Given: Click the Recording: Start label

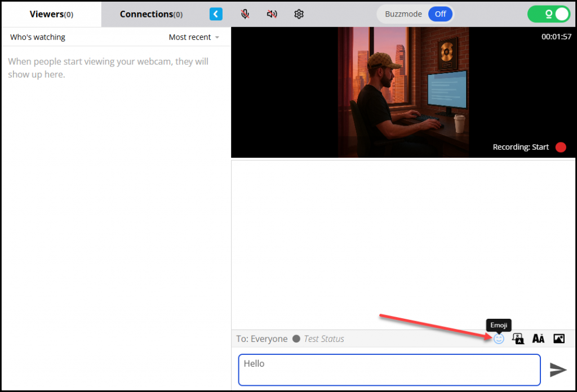Looking at the screenshot, I should [521, 147].
